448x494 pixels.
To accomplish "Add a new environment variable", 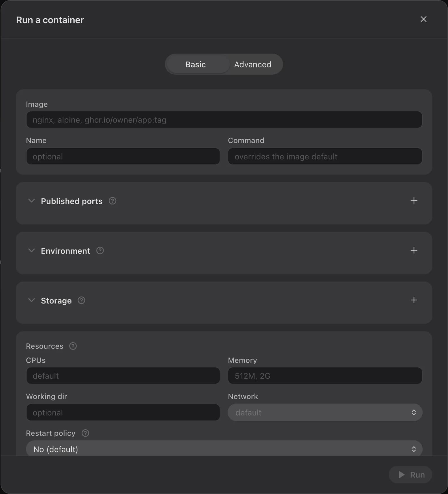I will [414, 250].
